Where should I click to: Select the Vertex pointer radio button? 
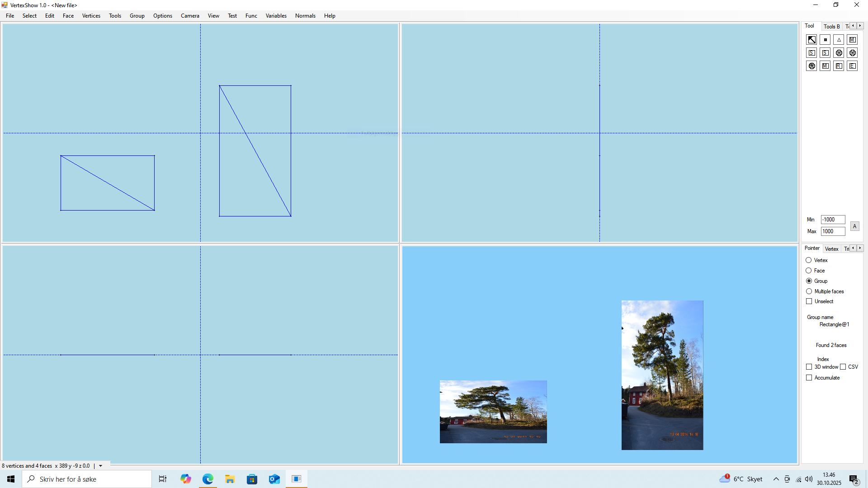pos(809,260)
